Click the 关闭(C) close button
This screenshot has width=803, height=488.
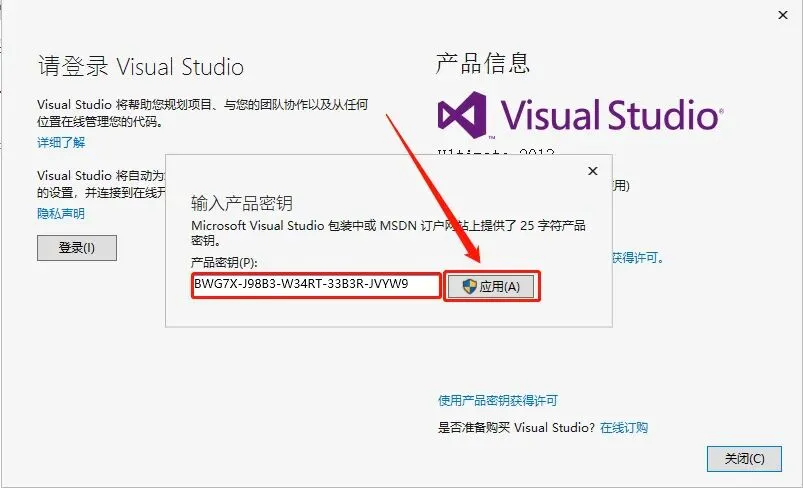[744, 459]
